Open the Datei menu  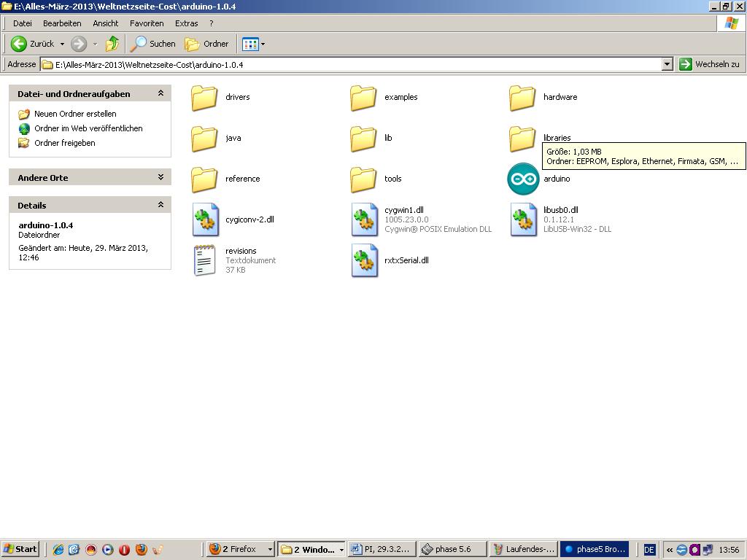coord(23,23)
